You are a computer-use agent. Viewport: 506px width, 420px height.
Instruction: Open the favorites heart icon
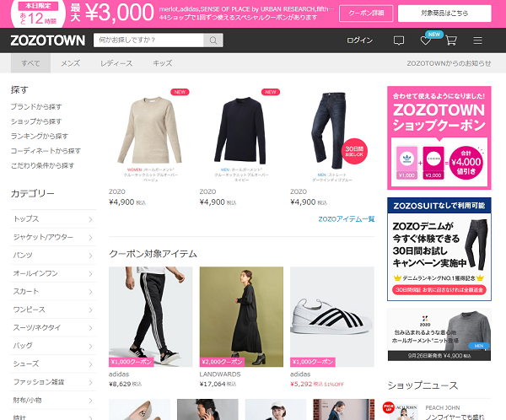click(426, 40)
